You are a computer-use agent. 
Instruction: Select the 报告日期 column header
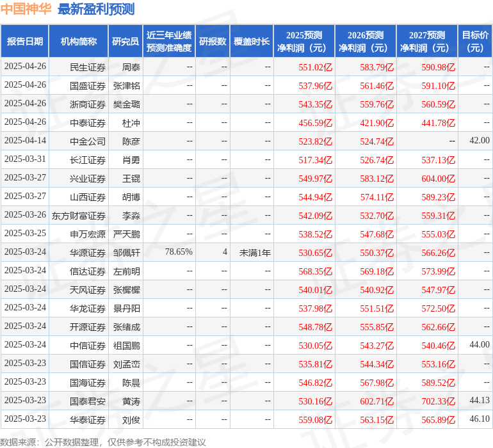tap(25, 41)
